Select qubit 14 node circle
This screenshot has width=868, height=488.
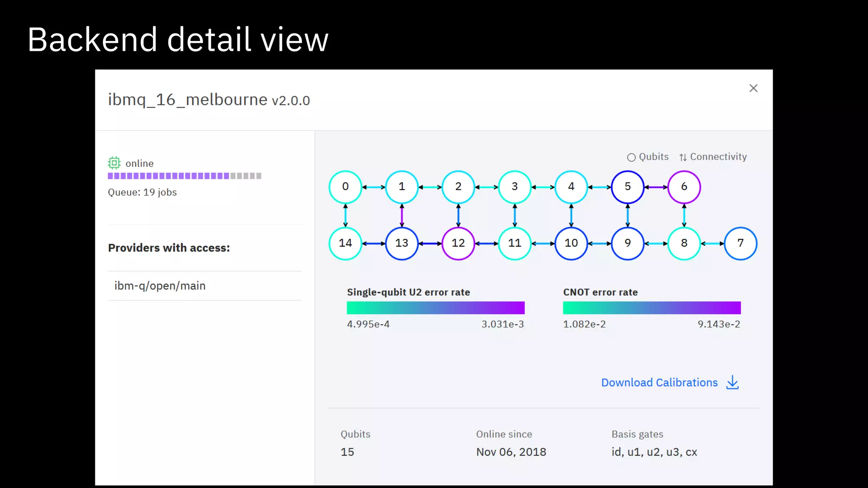click(x=345, y=243)
